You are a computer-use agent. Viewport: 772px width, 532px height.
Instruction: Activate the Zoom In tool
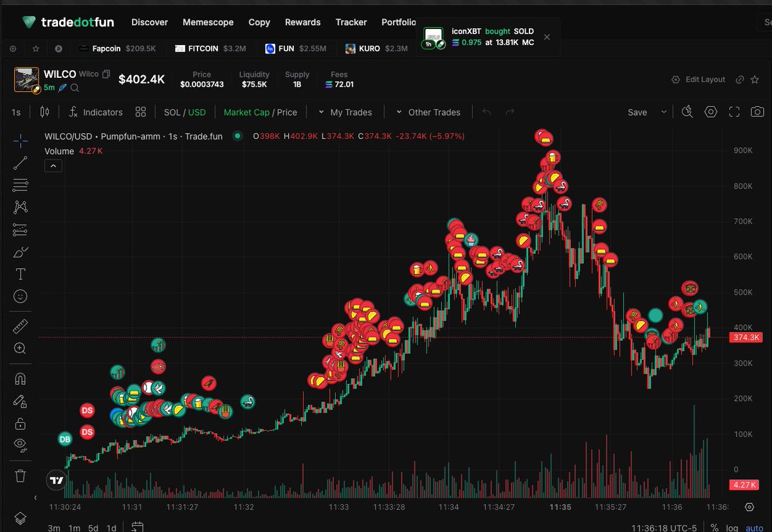(x=20, y=349)
